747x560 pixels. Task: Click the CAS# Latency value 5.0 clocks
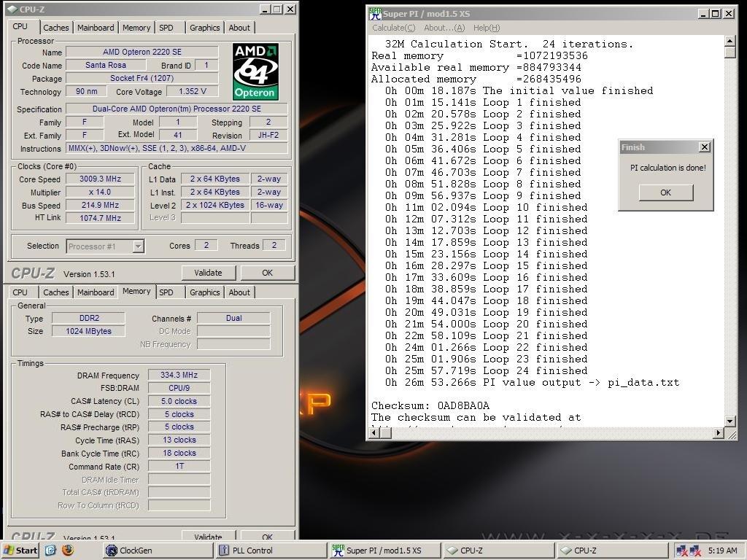179,402
